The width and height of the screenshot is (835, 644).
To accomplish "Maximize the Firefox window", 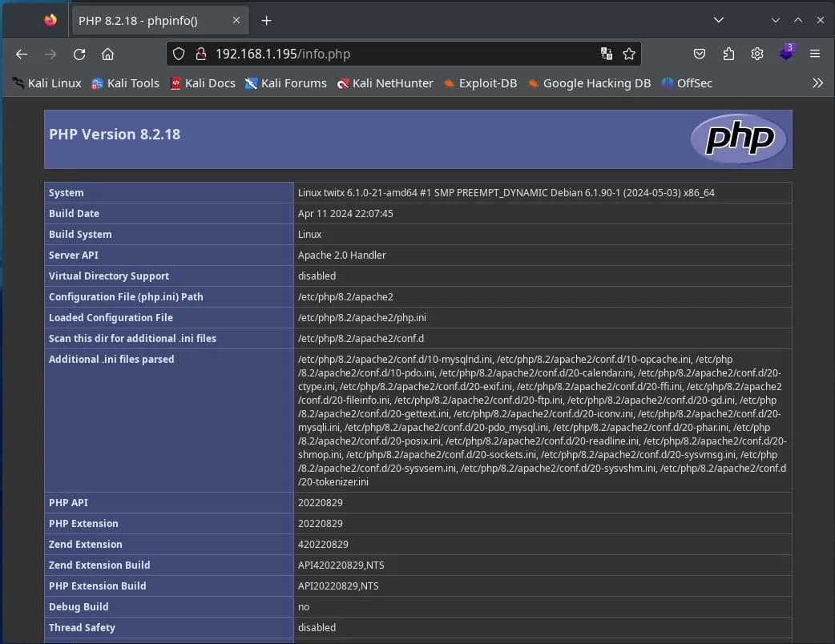I will (797, 20).
